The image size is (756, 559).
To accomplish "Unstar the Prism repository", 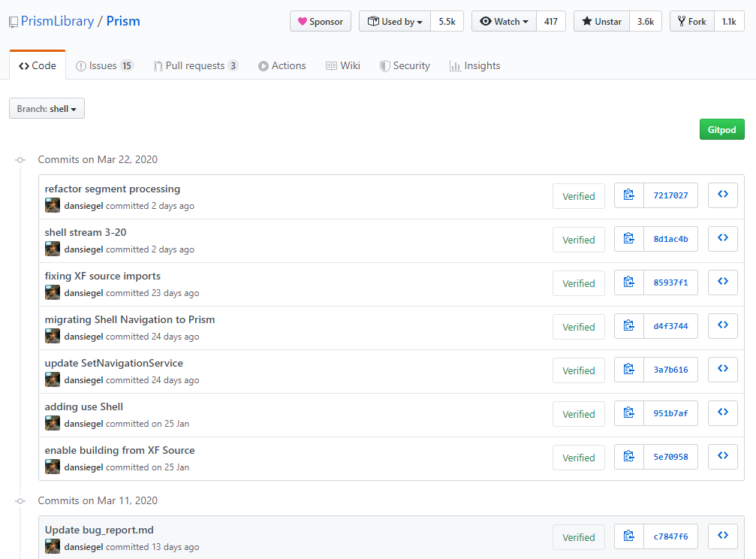I will (x=601, y=21).
